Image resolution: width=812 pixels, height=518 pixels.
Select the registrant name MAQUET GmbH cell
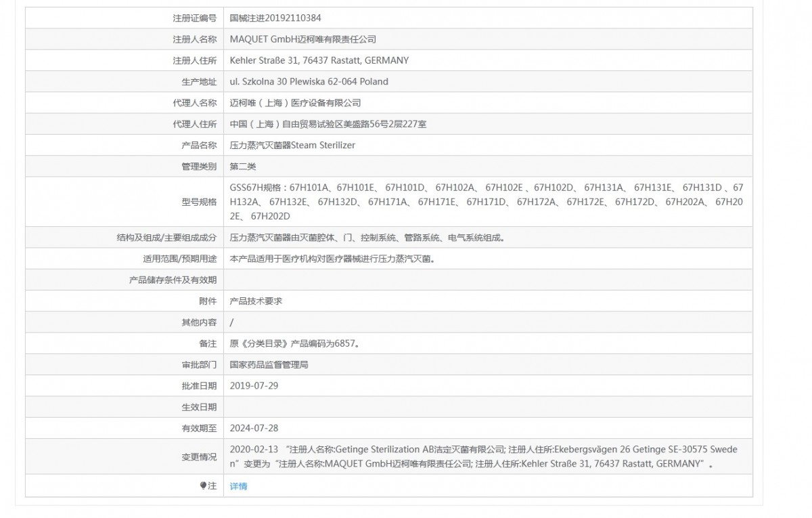tap(302, 39)
